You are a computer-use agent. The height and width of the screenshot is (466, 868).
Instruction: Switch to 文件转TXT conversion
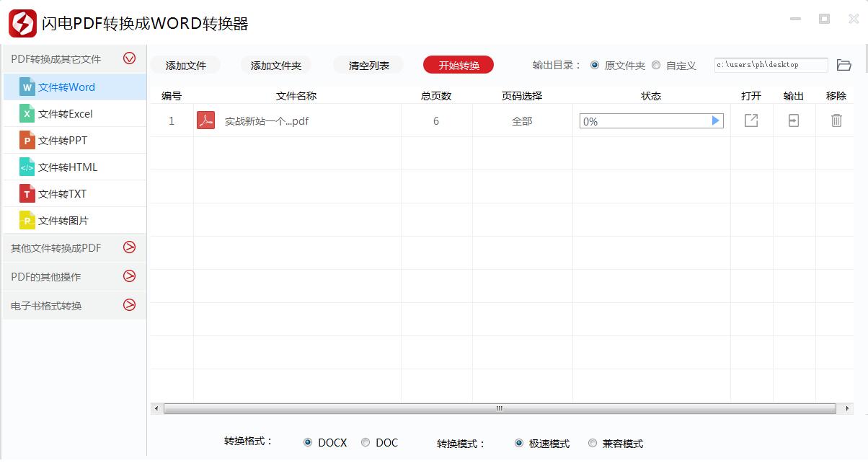coord(63,193)
